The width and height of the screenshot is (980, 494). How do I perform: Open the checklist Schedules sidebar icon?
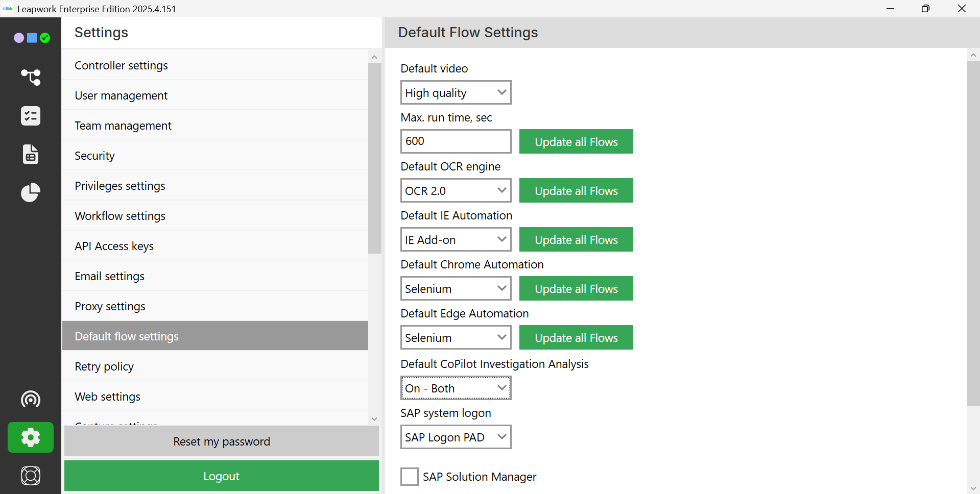(x=31, y=116)
